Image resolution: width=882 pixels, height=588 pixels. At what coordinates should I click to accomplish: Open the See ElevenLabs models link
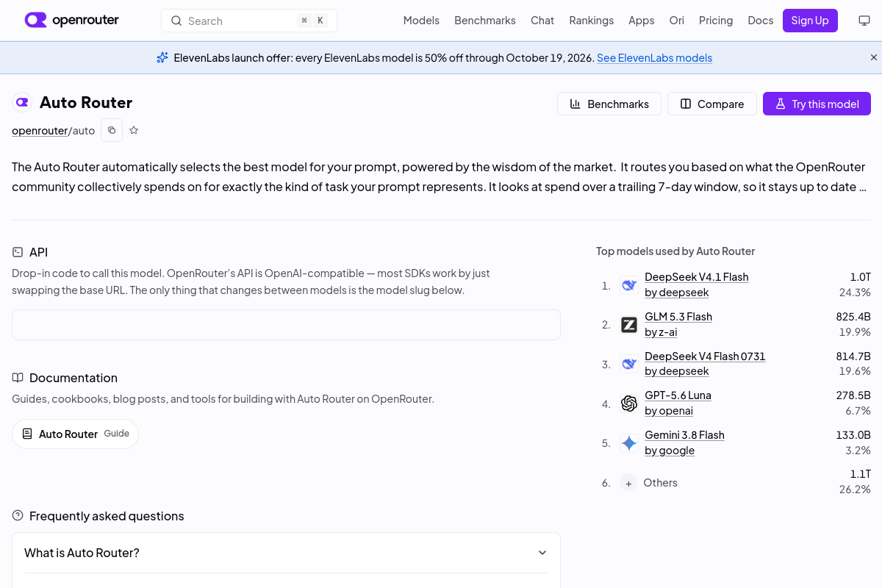(x=654, y=58)
